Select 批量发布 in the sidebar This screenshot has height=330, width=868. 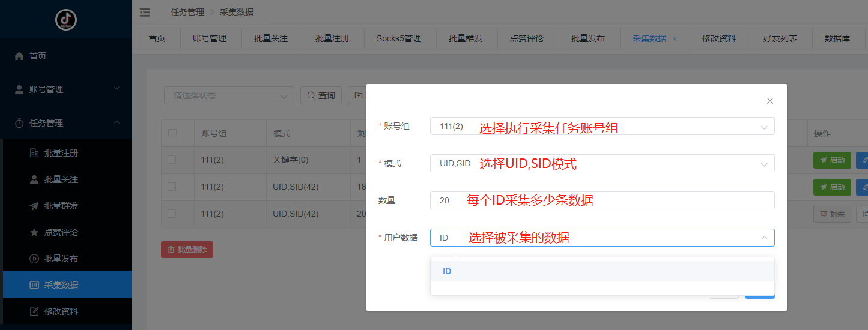coord(61,259)
